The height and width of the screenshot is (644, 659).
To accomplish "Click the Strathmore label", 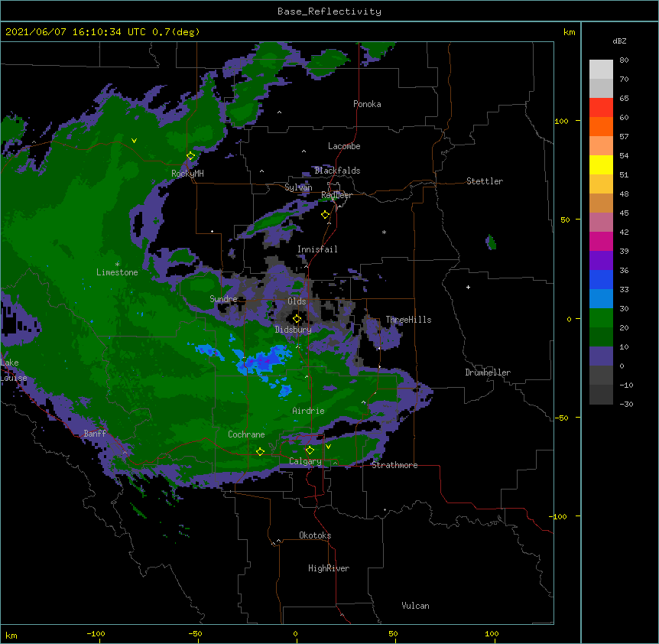I will click(394, 465).
